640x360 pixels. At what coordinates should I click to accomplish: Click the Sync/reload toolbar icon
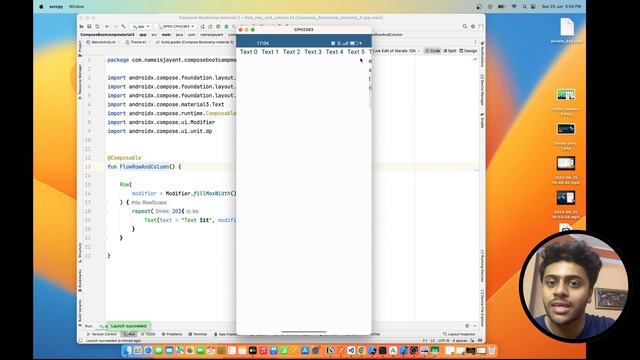(97, 27)
